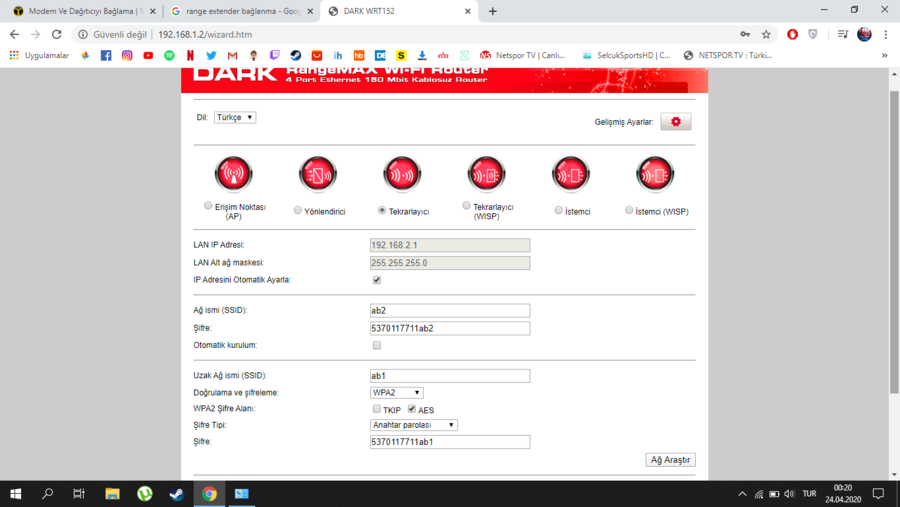900x507 pixels.
Task: Select Tekrarlayıcı radio button
Action: 382,210
